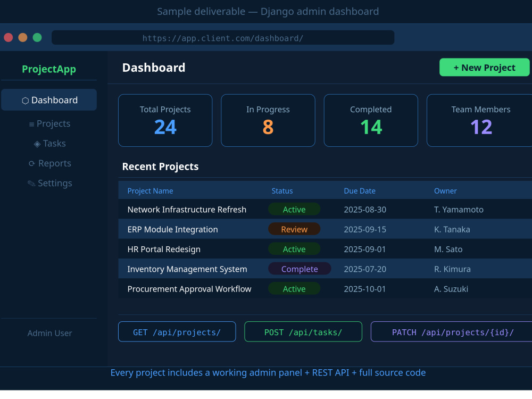Click owner T. Yamamoto
Viewport: 532px width, 399px height.
coord(459,210)
